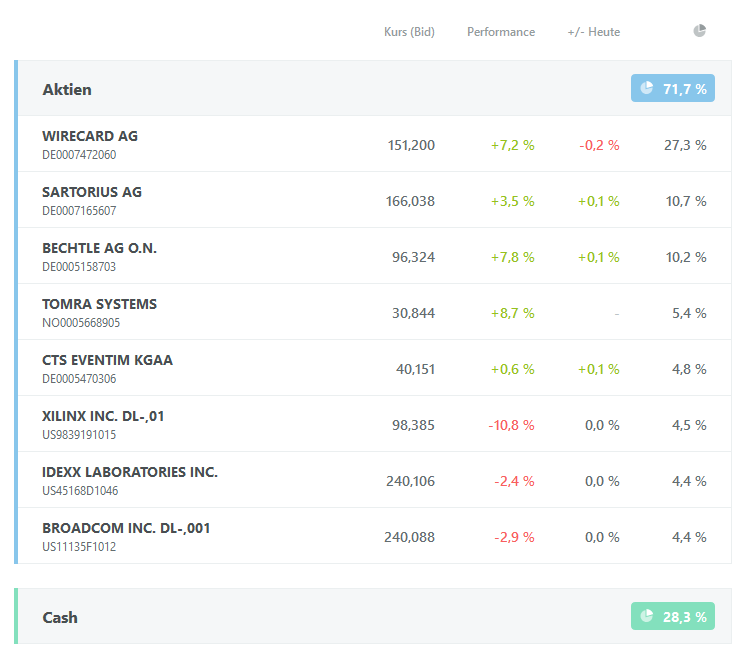The image size is (743, 658).
Task: Select ISIN US11135F1012 under Broadcom
Action: [79, 546]
